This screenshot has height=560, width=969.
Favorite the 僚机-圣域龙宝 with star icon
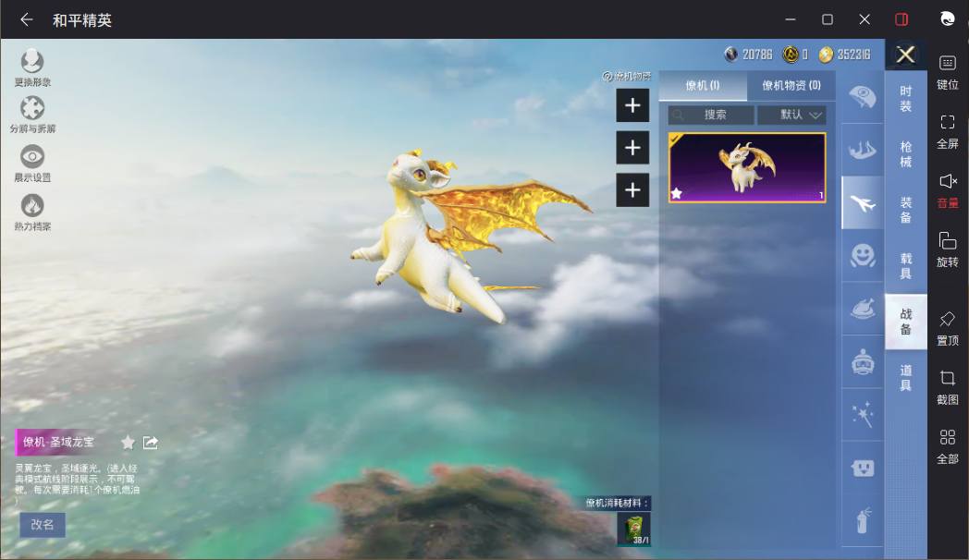(128, 442)
